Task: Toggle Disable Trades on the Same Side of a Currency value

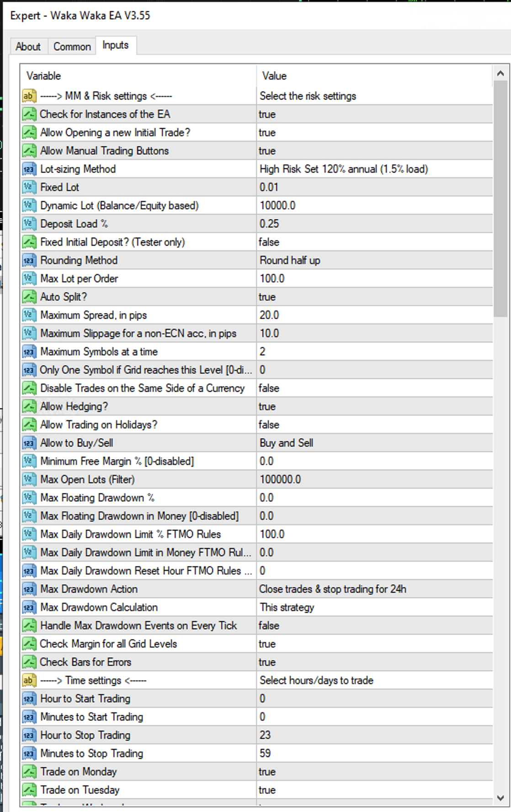Action: tap(375, 388)
